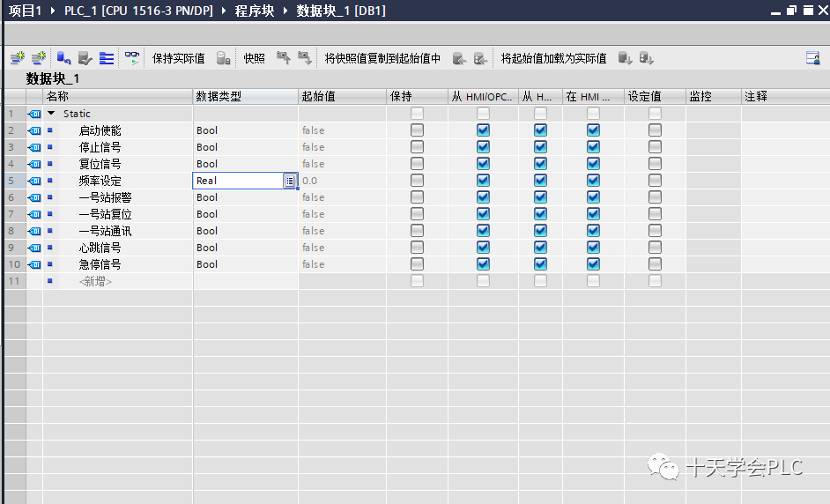Viewport: 830px width, 504px height.
Task: Click the 起始值 column header
Action: click(342, 96)
